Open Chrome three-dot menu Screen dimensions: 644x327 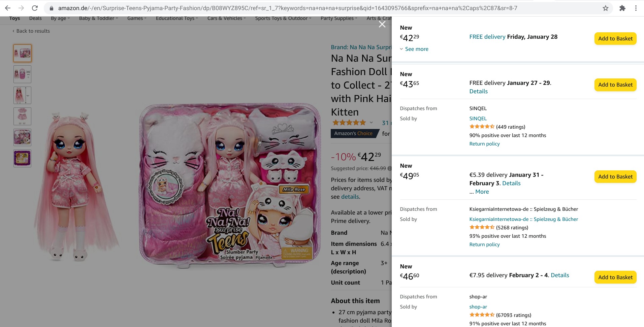click(636, 8)
